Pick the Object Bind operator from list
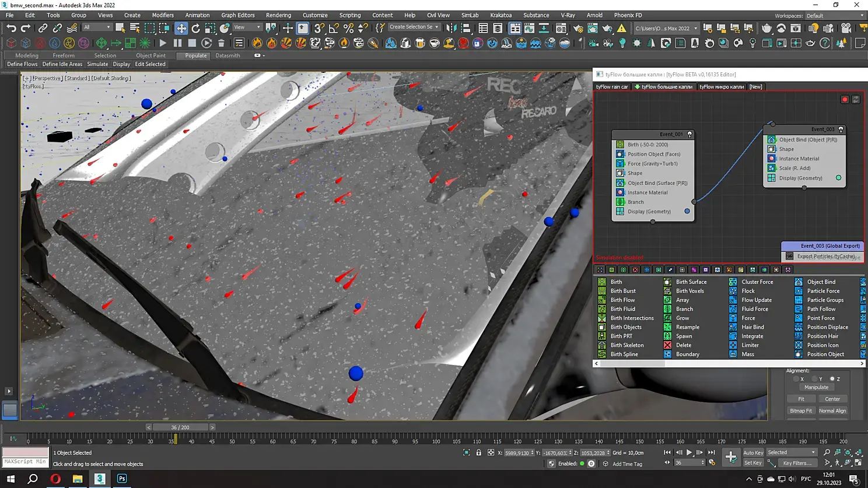The image size is (868, 488). (821, 282)
